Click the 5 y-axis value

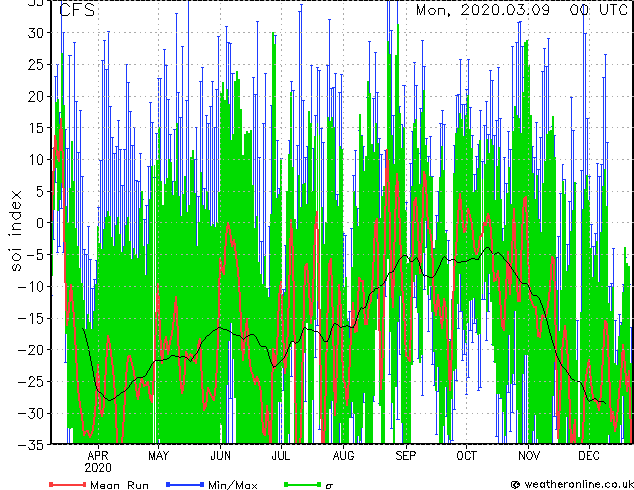click(40, 191)
